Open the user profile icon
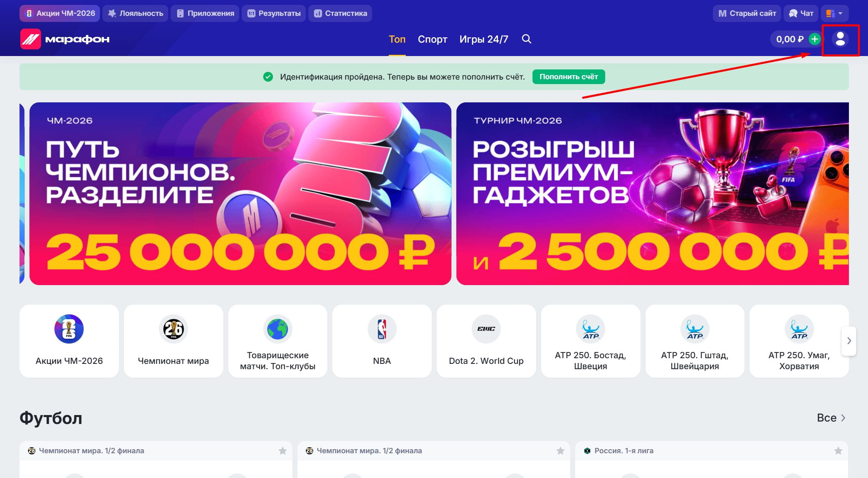 [840, 39]
